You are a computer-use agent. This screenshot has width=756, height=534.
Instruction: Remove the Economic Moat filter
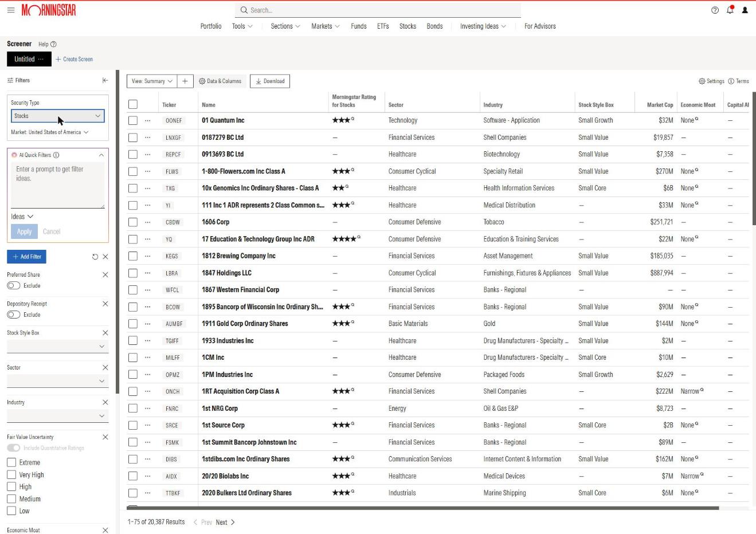point(105,530)
